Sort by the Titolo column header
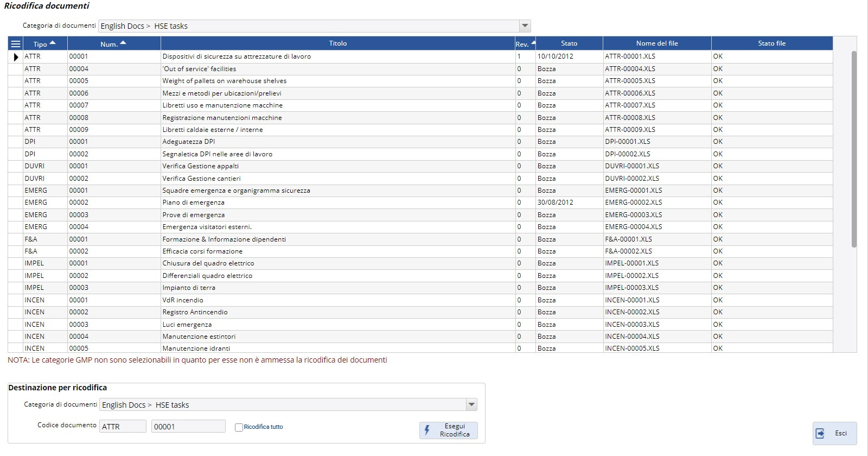This screenshot has width=868, height=456. point(337,43)
